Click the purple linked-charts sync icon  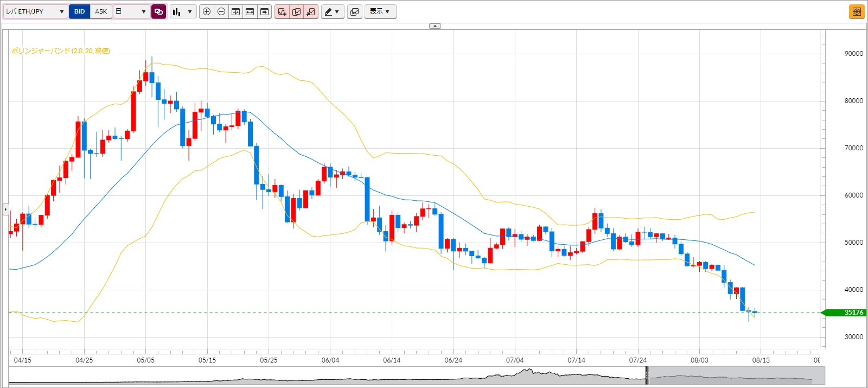click(158, 11)
